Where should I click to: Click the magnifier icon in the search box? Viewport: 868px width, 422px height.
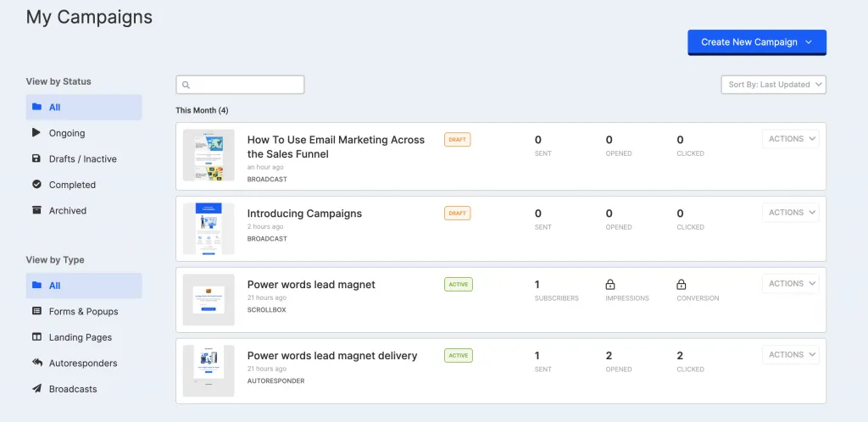pos(186,86)
